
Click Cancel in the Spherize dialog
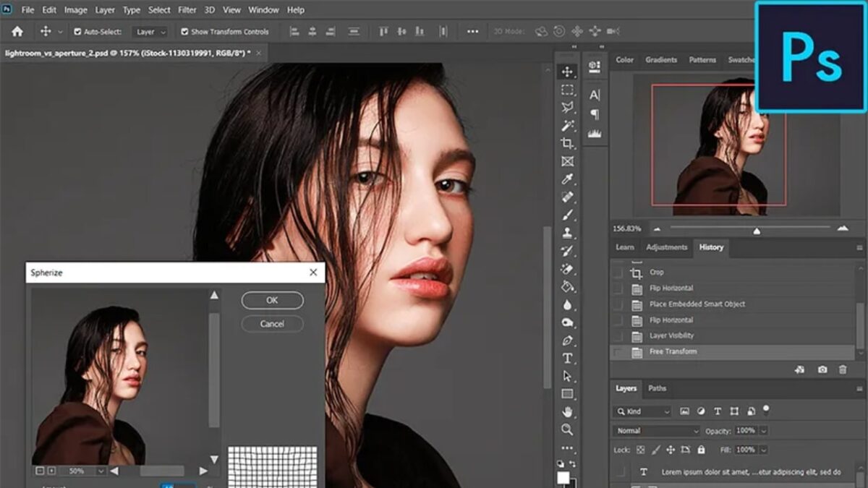(272, 324)
